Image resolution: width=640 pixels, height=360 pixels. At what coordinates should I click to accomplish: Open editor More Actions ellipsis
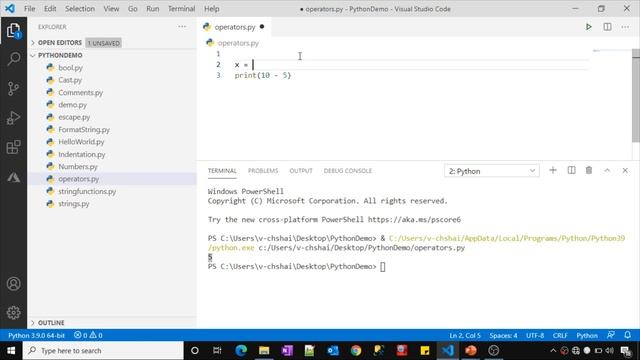625,27
